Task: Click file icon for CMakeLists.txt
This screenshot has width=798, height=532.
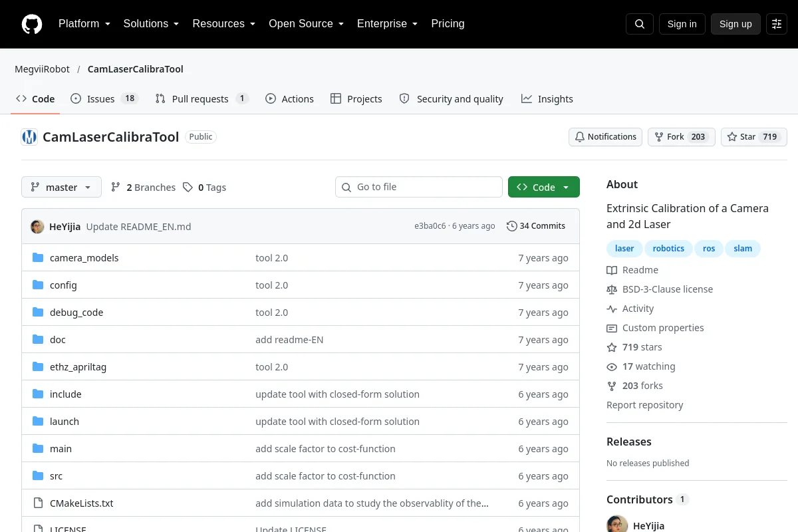Action: [38, 503]
